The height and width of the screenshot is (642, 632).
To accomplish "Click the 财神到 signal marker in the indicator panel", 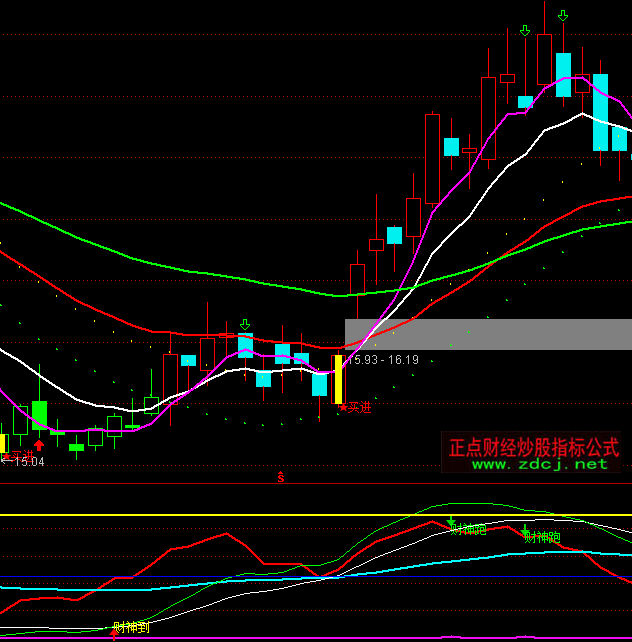I will click(x=130, y=628).
